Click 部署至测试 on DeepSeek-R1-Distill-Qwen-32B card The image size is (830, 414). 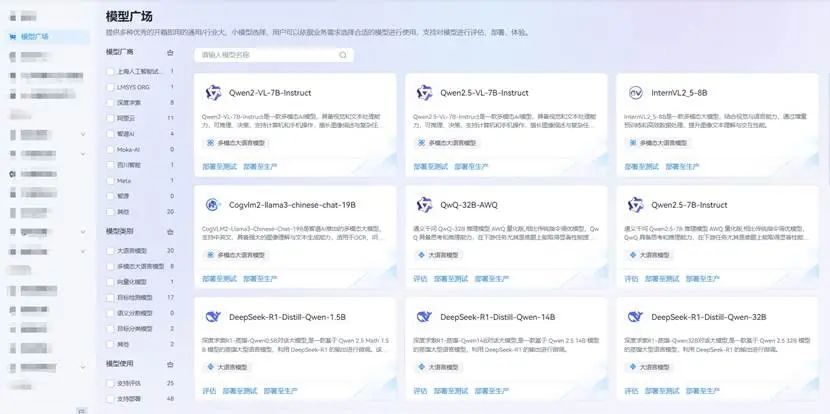[x=662, y=391]
